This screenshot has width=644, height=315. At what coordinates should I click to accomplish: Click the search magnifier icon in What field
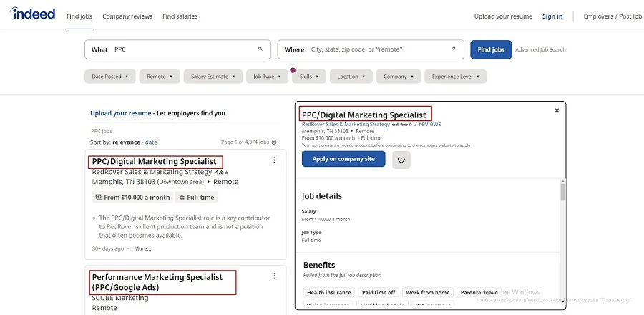click(260, 49)
